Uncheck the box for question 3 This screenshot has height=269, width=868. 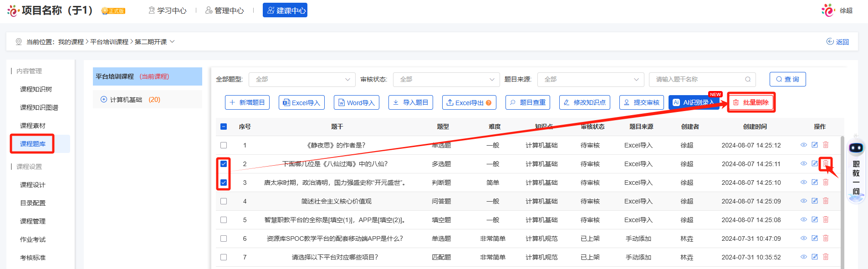click(x=224, y=183)
